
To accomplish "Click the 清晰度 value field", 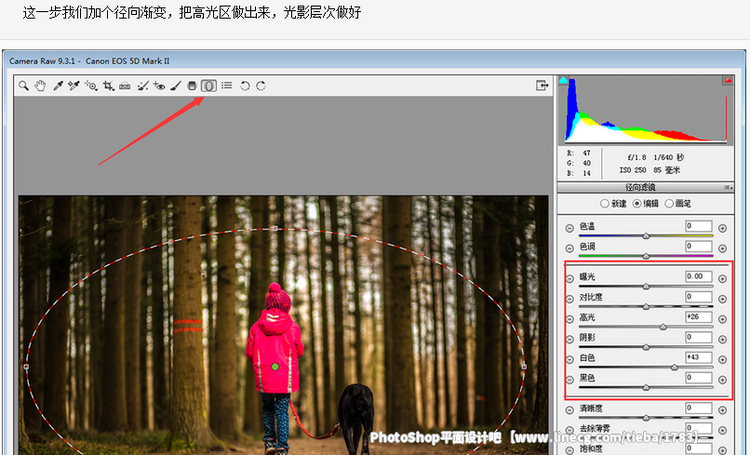I will 698,408.
